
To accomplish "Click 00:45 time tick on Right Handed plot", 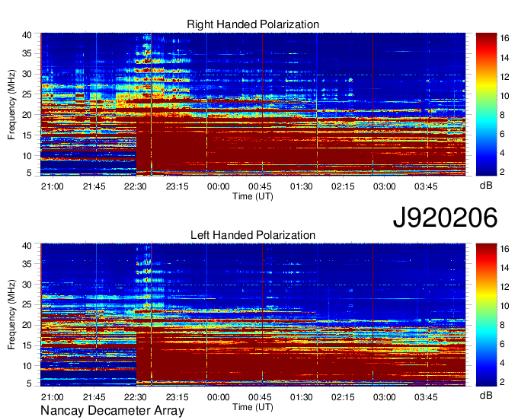I will point(260,186).
